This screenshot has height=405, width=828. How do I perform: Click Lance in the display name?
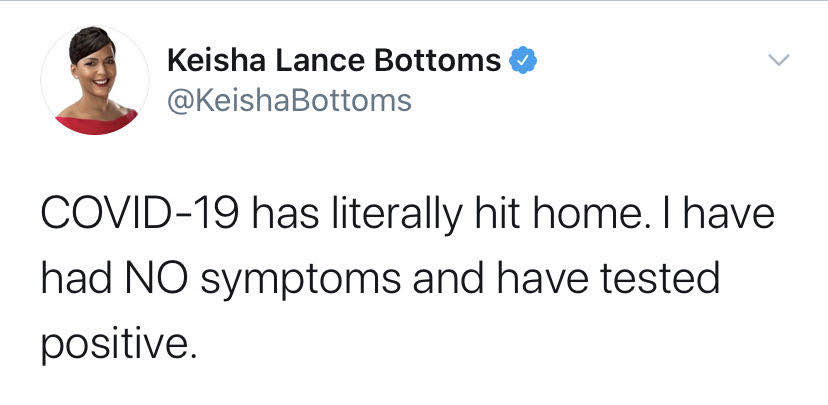coord(319,60)
